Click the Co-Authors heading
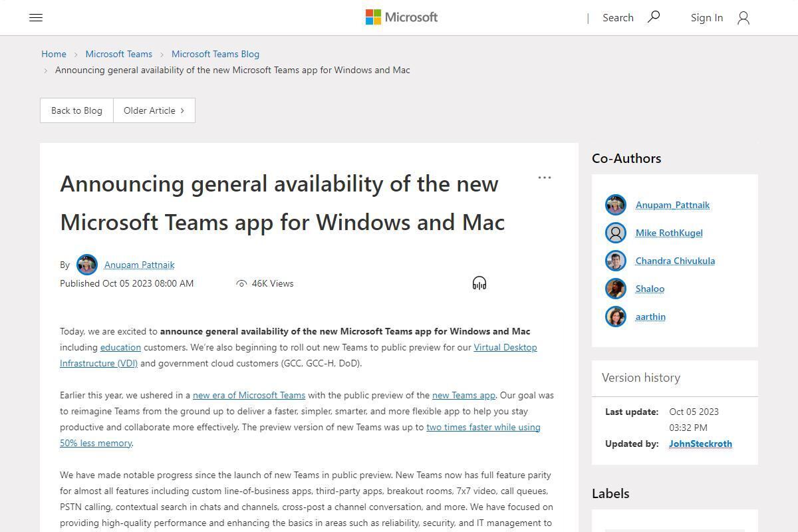The image size is (798, 532). point(626,158)
